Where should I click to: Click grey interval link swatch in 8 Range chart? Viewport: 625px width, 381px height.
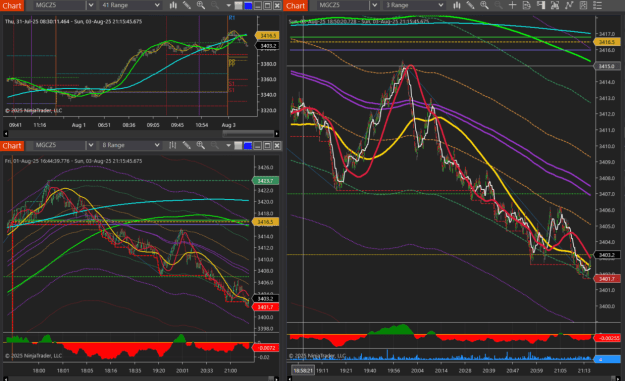coord(238,145)
